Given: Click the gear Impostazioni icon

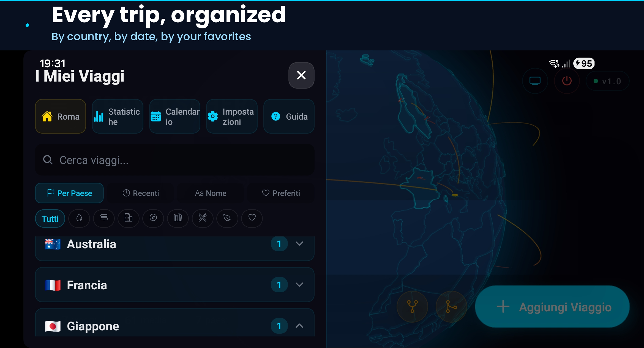Looking at the screenshot, I should pos(213,116).
